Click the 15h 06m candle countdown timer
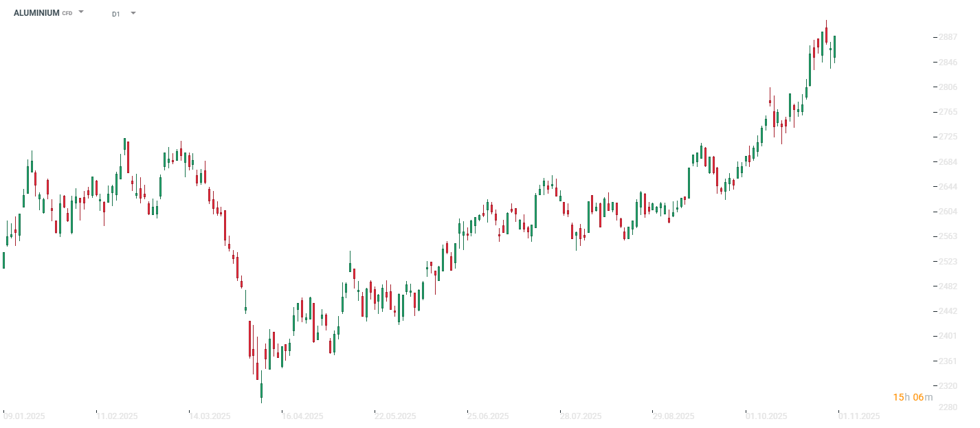The height and width of the screenshot is (428, 980). pos(913,397)
